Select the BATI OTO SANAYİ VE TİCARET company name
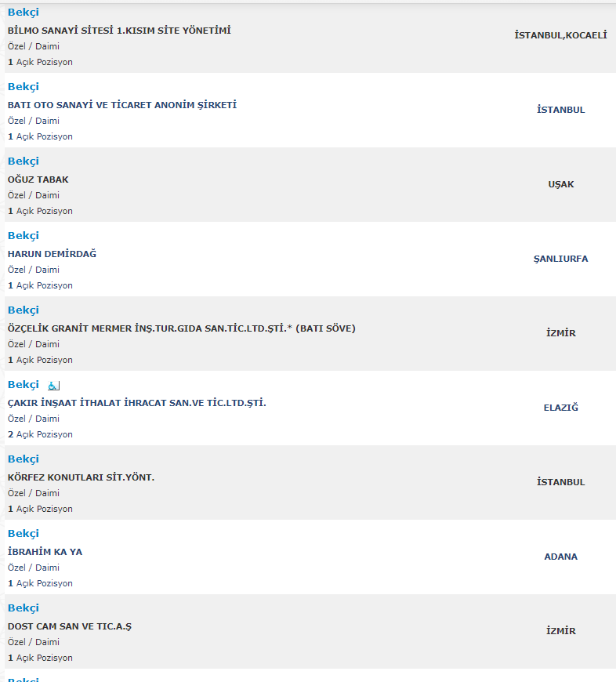The width and height of the screenshot is (616, 682). coord(122,105)
